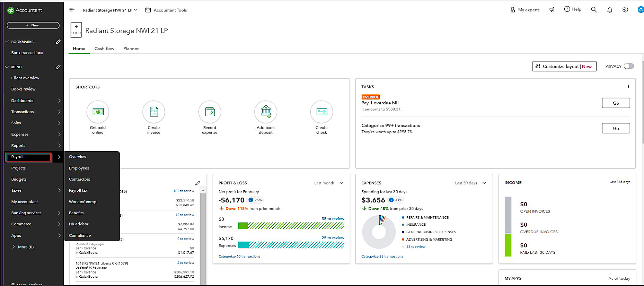Screen dimensions: 644x286
Task: Click the expenses donut chart
Action: 379,232
